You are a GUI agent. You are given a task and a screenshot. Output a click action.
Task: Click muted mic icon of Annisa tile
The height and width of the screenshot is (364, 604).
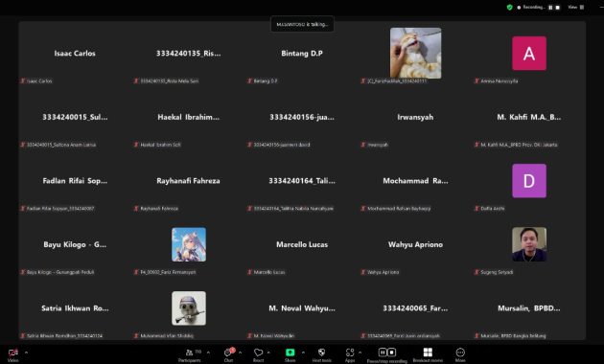(476, 80)
